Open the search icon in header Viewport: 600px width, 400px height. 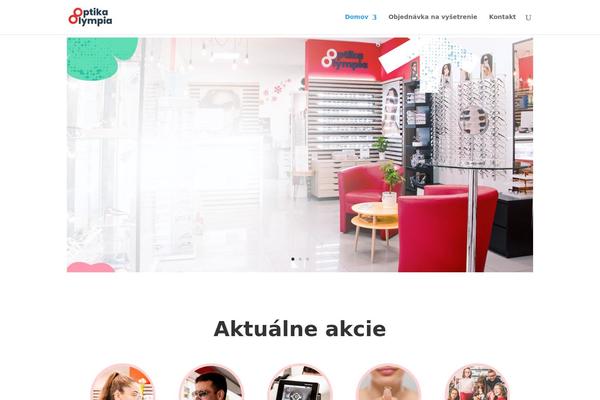pyautogui.click(x=528, y=17)
